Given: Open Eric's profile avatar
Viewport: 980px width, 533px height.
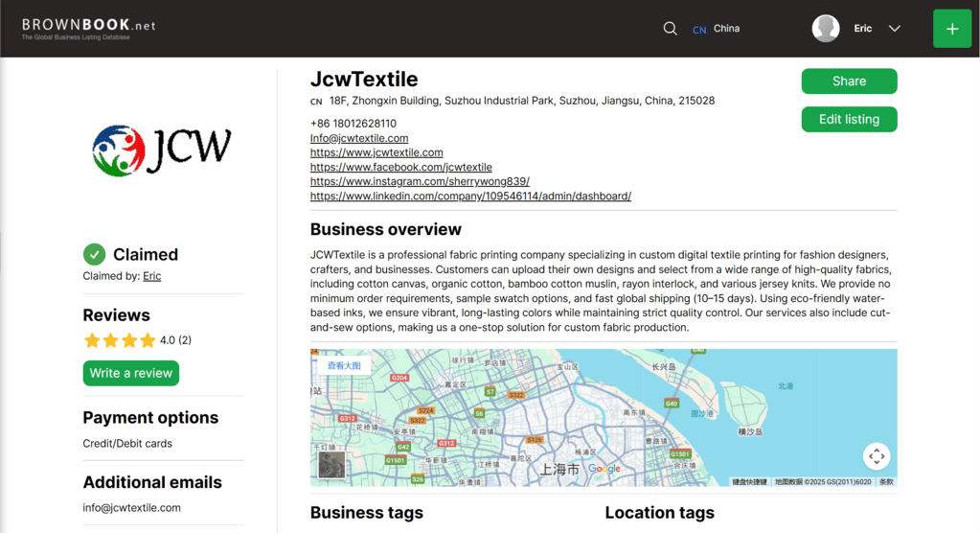Looking at the screenshot, I should click(826, 29).
